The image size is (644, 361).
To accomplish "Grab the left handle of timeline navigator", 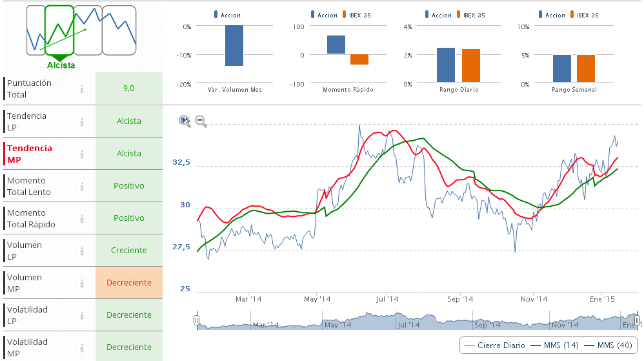I will (196, 320).
